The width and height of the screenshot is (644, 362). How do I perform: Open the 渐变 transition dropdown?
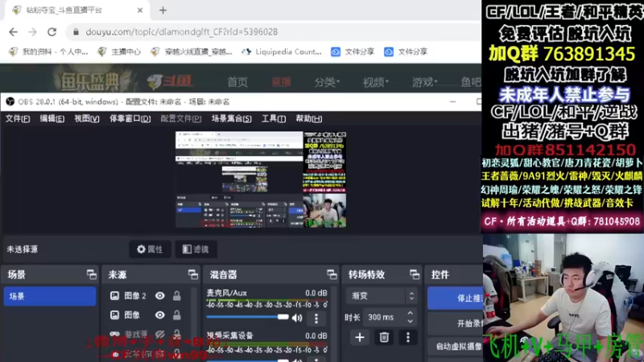pyautogui.click(x=382, y=296)
